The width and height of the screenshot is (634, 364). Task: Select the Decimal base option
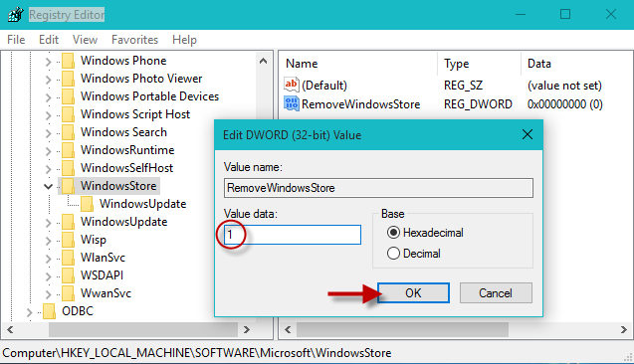click(414, 254)
